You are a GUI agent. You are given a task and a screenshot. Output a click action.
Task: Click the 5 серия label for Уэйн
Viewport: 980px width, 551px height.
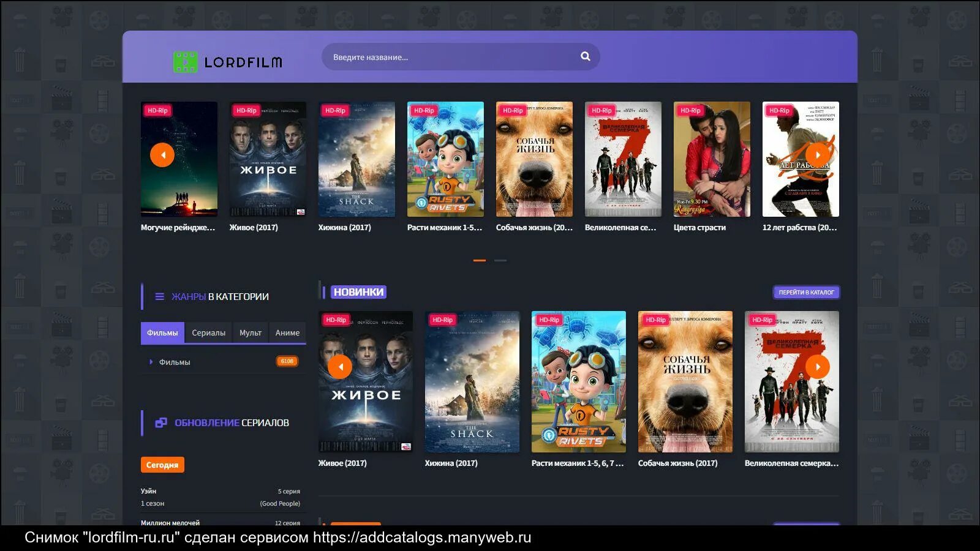point(289,491)
